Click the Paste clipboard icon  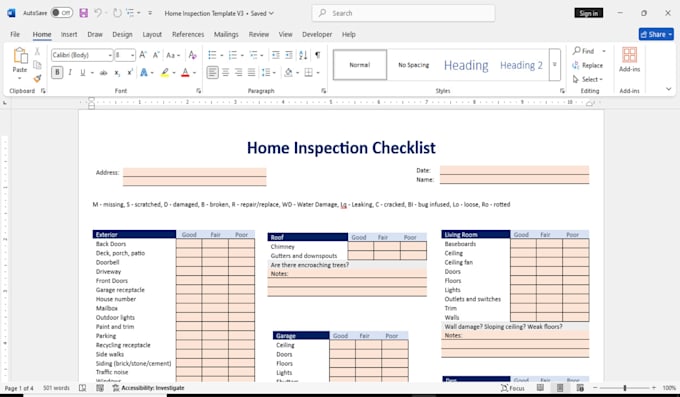point(20,56)
